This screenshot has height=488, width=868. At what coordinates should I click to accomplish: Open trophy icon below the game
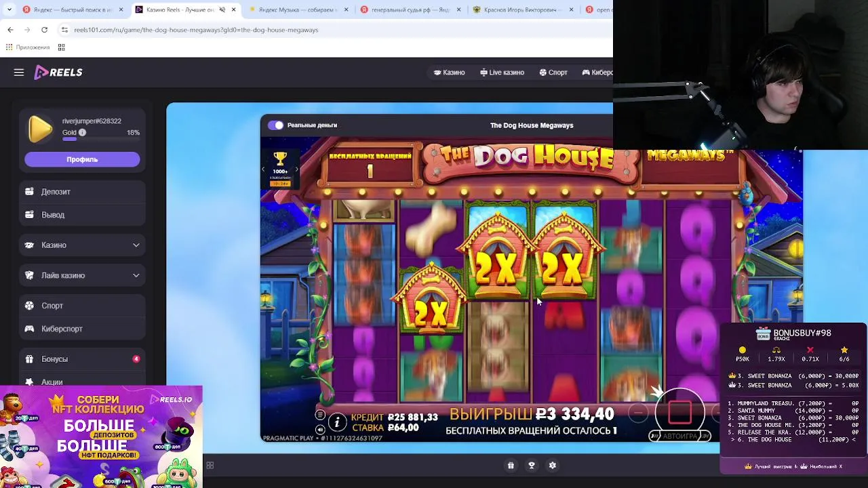click(532, 466)
